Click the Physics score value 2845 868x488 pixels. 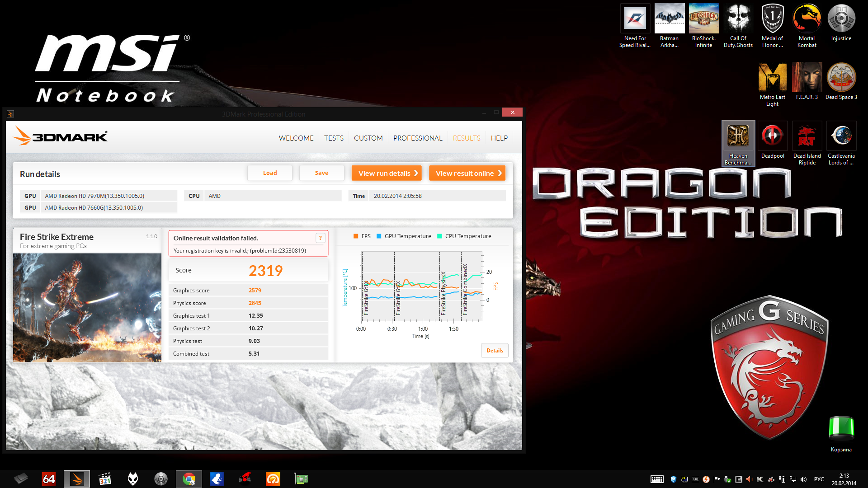[255, 303]
